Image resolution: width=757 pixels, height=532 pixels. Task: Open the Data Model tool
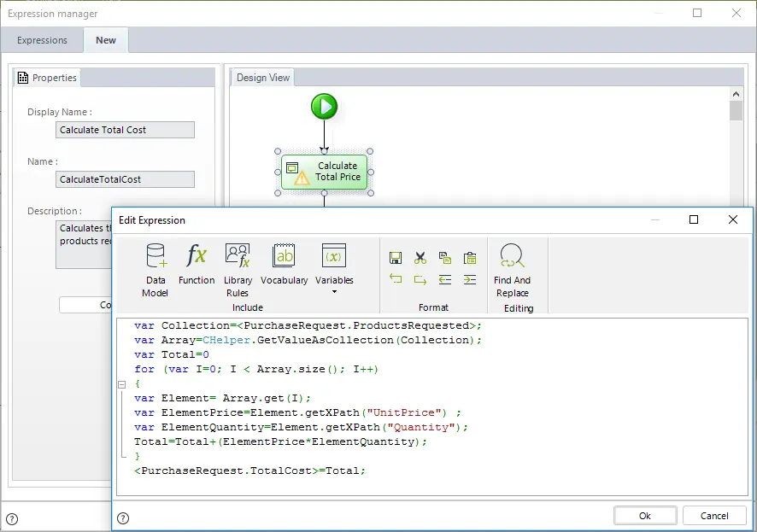click(156, 270)
